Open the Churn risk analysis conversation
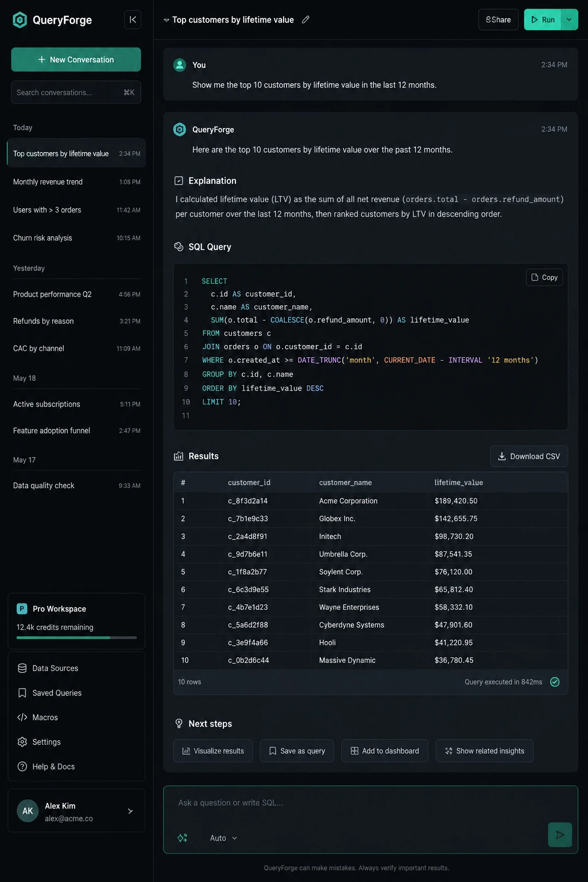588x882 pixels. 76,238
